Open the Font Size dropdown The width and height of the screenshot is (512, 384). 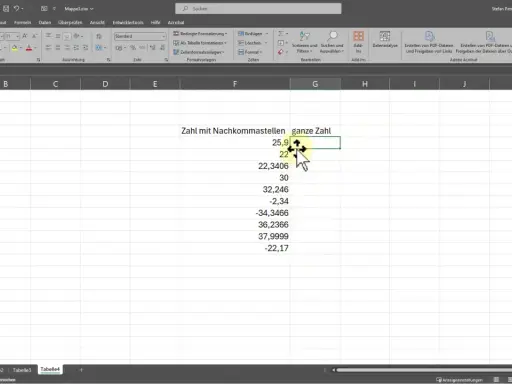pyautogui.click(x=17, y=36)
